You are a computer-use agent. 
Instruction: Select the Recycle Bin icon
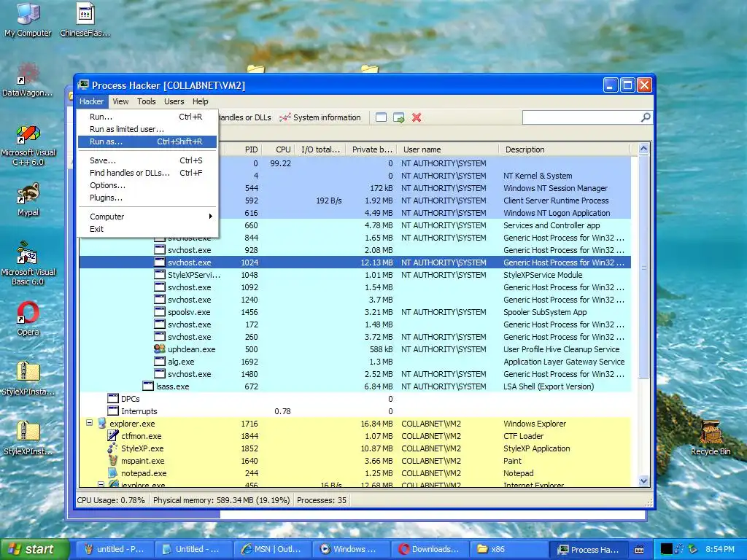[711, 438]
